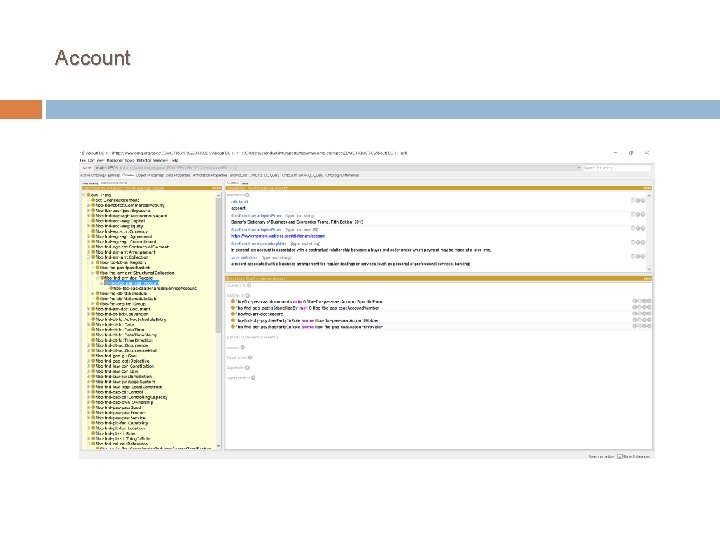Switch to the Object Properties tab

(x=150, y=175)
